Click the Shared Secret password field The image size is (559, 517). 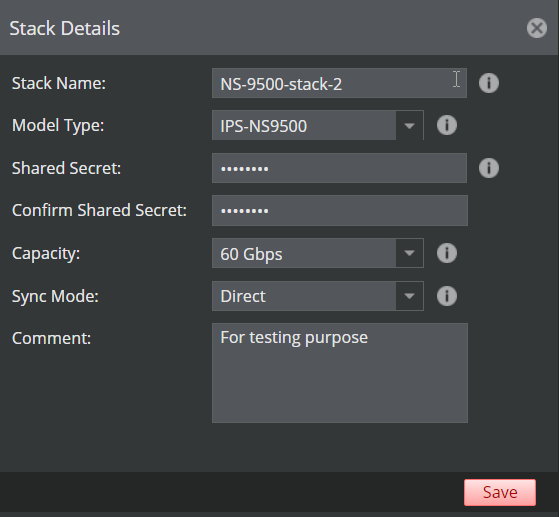(339, 168)
